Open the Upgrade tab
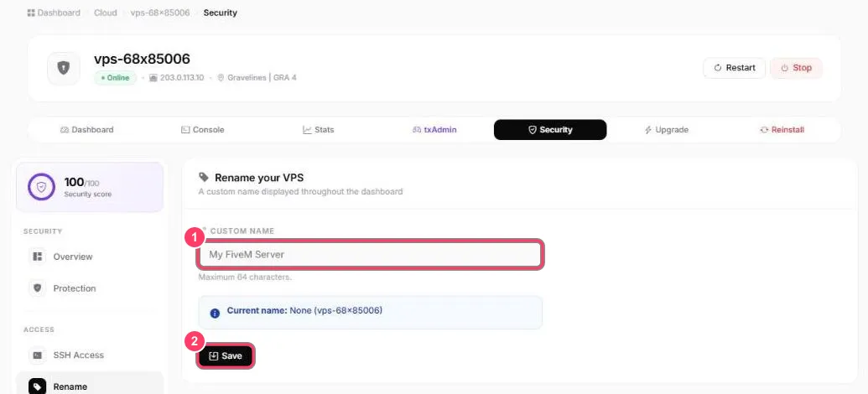 666,130
